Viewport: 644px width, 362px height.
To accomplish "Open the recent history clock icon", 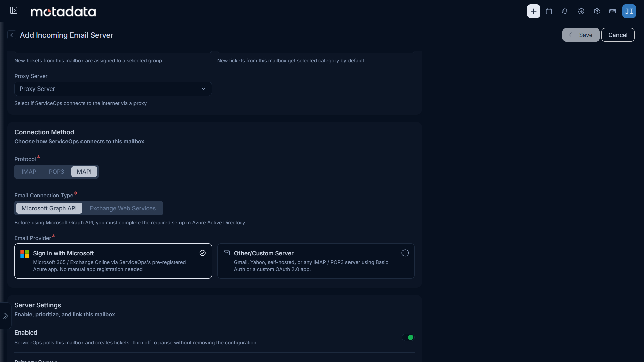I will 581,11.
